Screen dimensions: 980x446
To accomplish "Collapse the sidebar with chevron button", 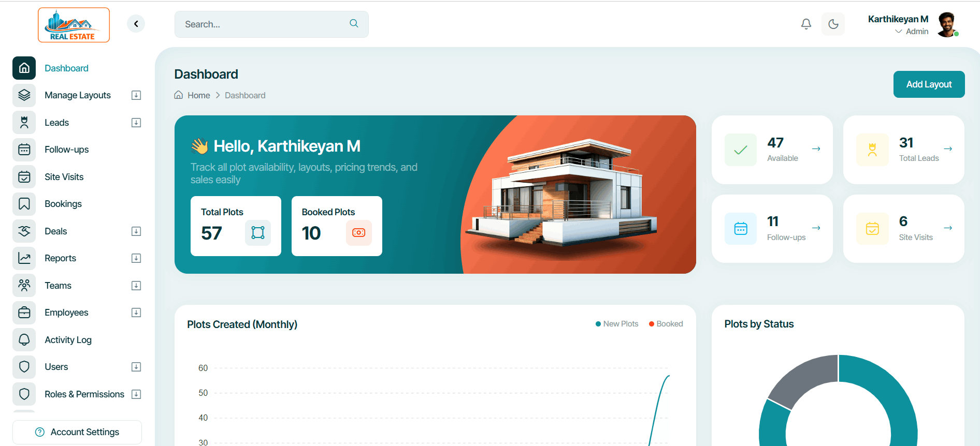I will click(x=136, y=24).
